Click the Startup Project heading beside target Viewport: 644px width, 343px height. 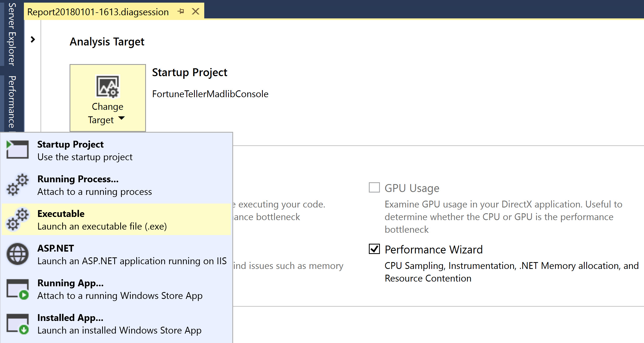point(190,72)
